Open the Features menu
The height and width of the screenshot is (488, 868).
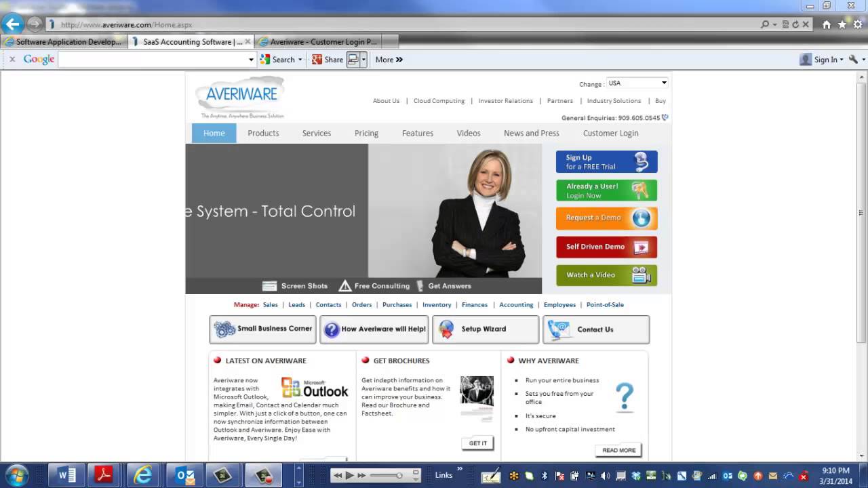point(418,134)
